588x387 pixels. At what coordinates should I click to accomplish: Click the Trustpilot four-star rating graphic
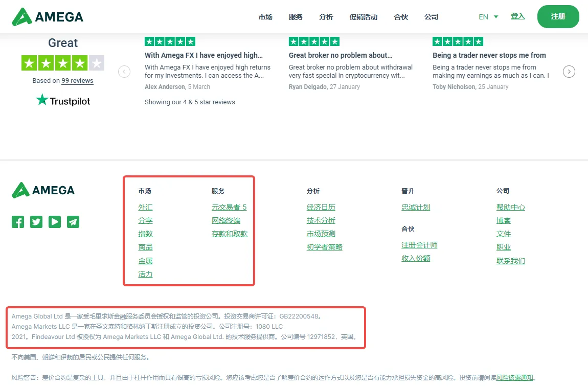62,63
